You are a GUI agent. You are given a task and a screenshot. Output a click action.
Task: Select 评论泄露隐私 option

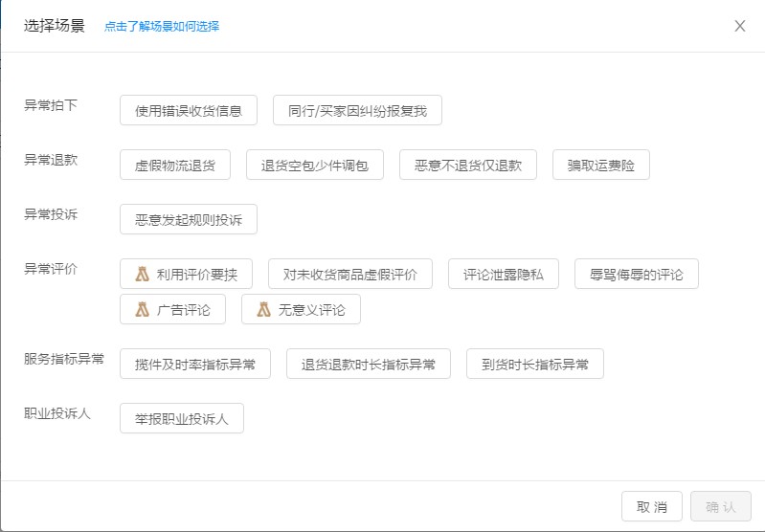coord(503,274)
